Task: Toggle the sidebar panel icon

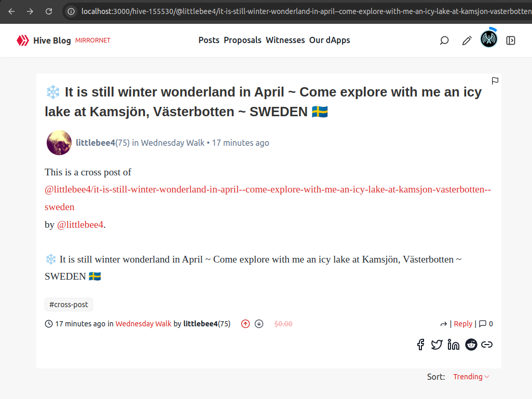Action: [x=511, y=40]
